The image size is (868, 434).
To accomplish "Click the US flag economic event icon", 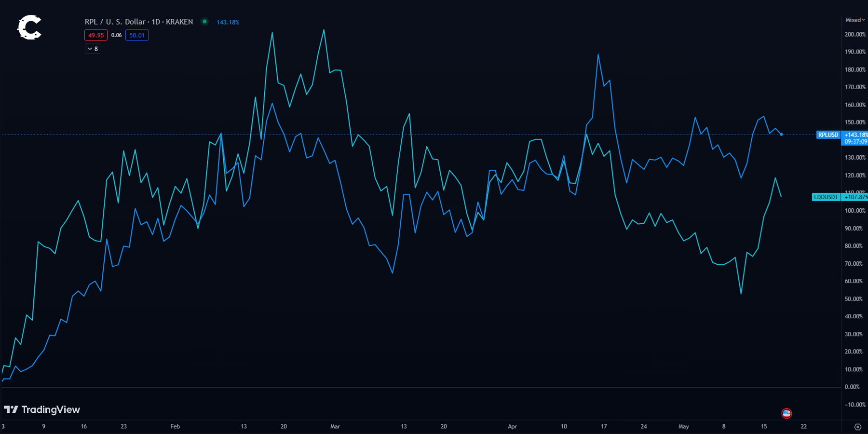I will pos(787,413).
